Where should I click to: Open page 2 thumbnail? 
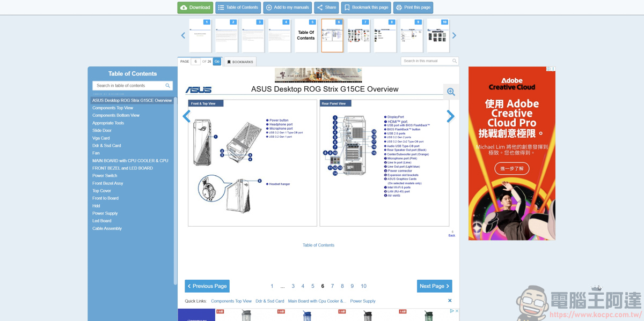[x=226, y=36]
